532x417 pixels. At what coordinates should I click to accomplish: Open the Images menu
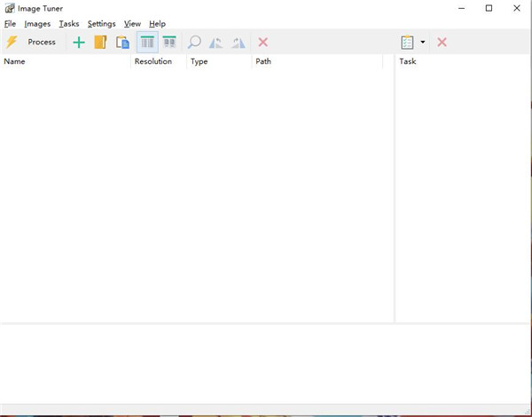click(x=37, y=24)
